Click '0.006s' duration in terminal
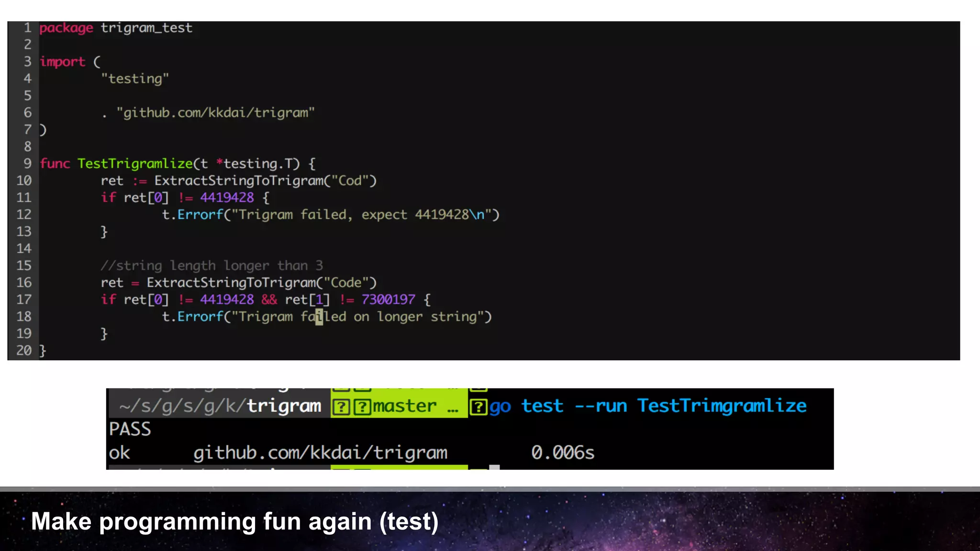980x551 pixels. click(x=563, y=452)
